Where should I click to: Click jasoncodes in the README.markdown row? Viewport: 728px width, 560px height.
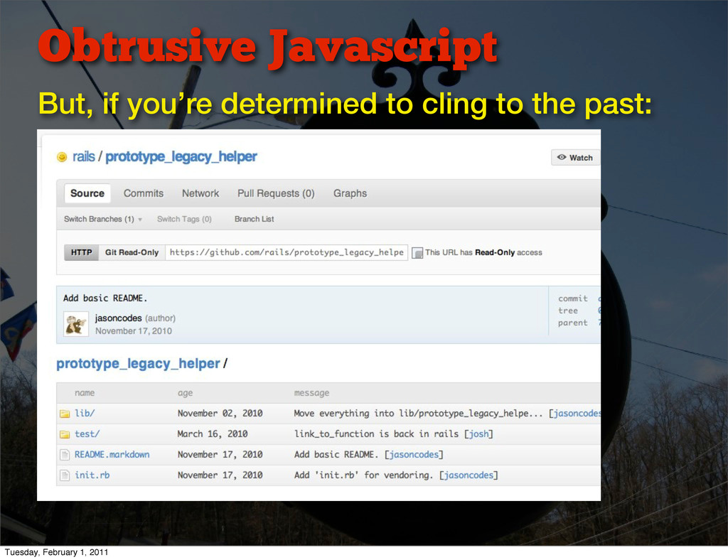click(414, 455)
